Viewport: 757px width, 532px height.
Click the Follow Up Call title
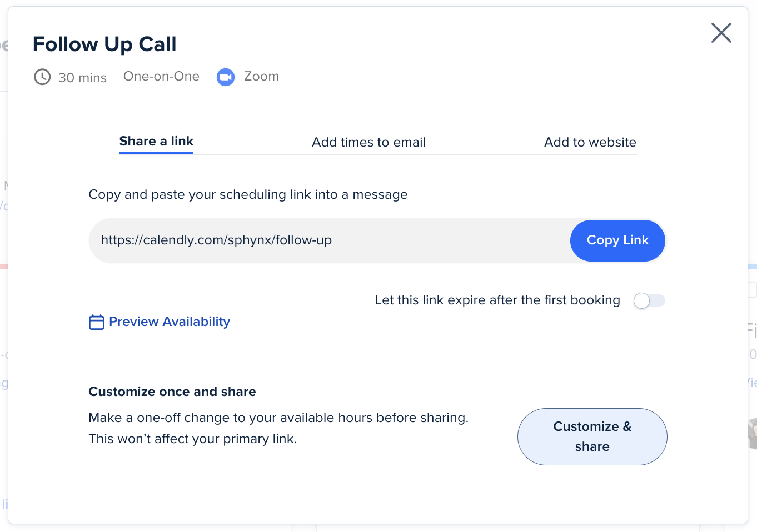[104, 44]
